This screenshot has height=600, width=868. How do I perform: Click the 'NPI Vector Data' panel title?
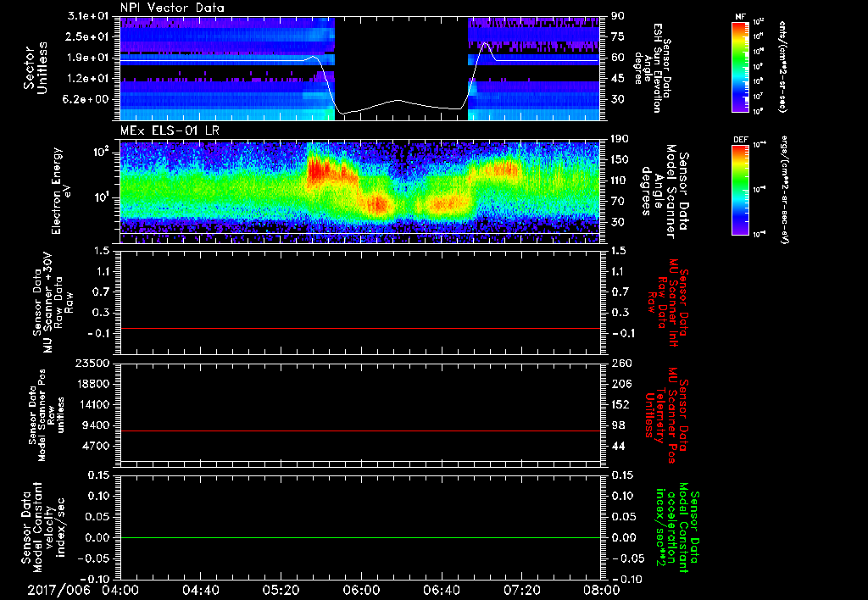tap(172, 8)
